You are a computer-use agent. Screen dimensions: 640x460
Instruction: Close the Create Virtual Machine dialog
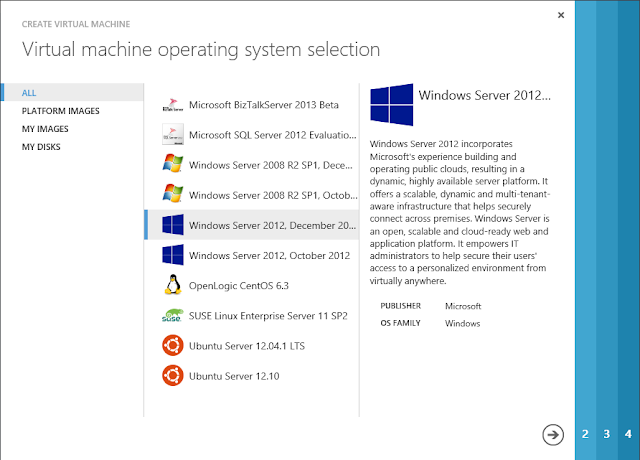click(561, 15)
